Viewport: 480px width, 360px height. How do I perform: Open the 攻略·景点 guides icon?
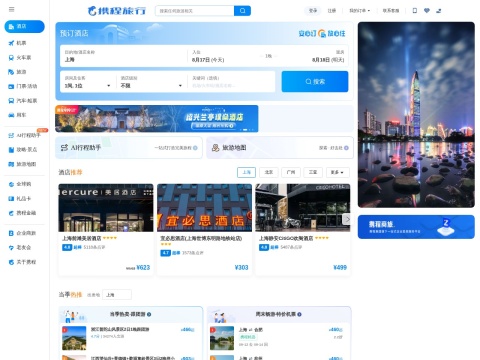(11, 150)
